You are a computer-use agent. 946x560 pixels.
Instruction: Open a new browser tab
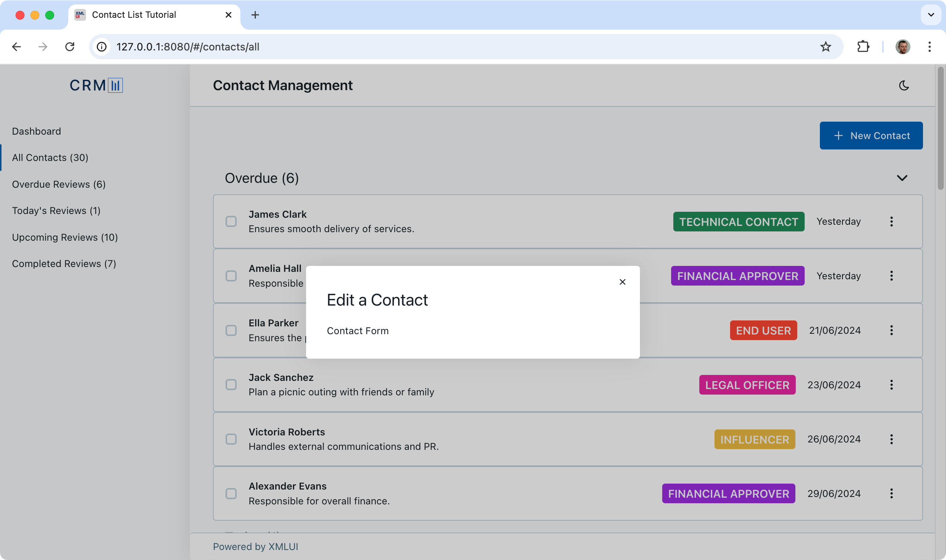click(x=255, y=15)
